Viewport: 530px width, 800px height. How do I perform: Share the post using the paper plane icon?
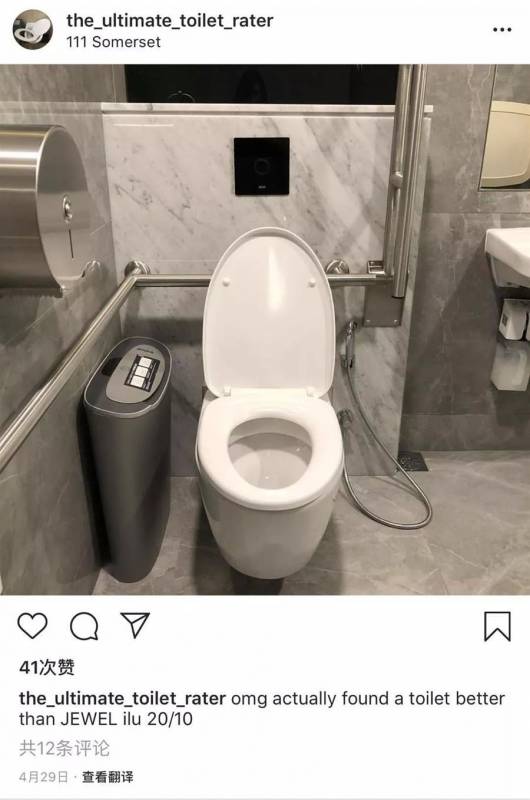pos(135,625)
